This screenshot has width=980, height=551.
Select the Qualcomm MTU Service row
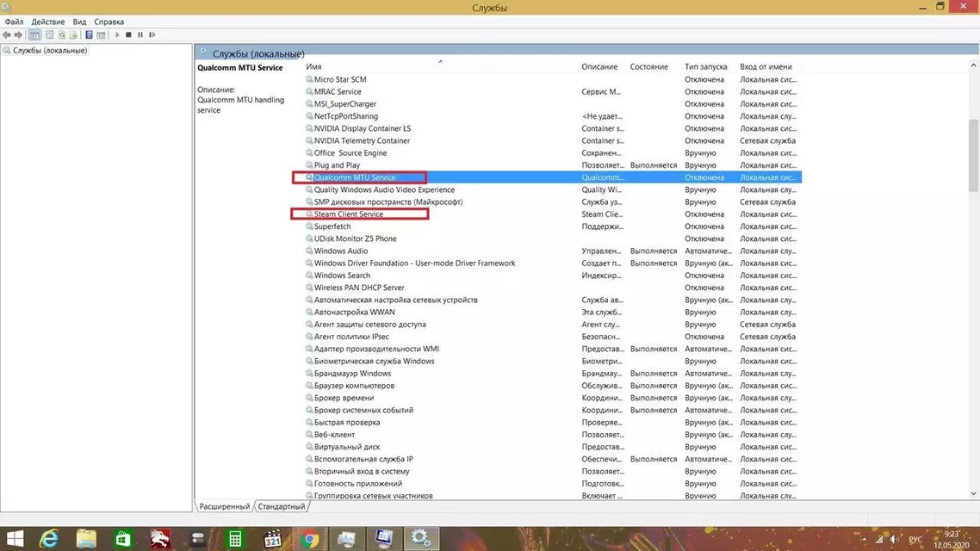[553, 177]
